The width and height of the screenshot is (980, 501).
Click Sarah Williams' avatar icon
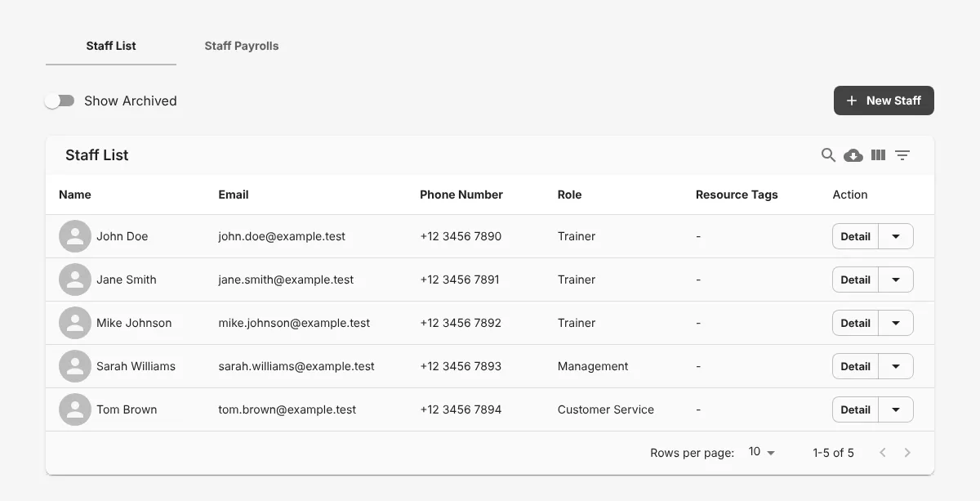(x=75, y=366)
